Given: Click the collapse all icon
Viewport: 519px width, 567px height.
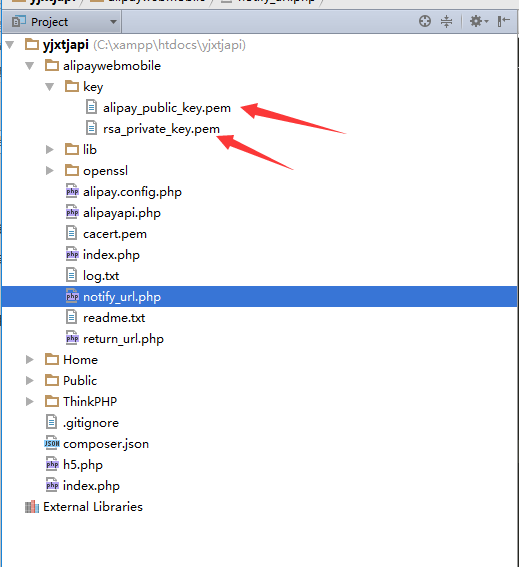Looking at the screenshot, I should [446, 21].
